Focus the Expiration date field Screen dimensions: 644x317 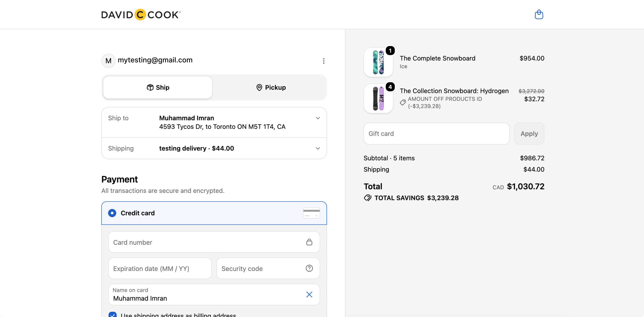coord(160,268)
